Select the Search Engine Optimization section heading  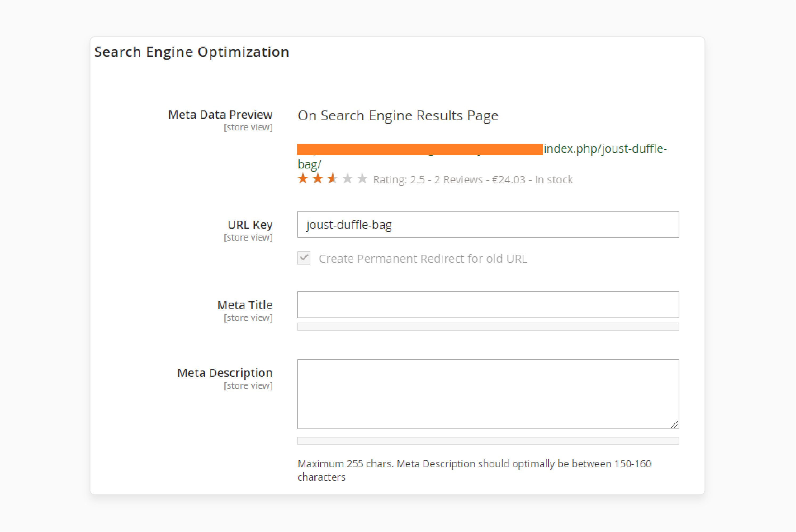pyautogui.click(x=192, y=52)
